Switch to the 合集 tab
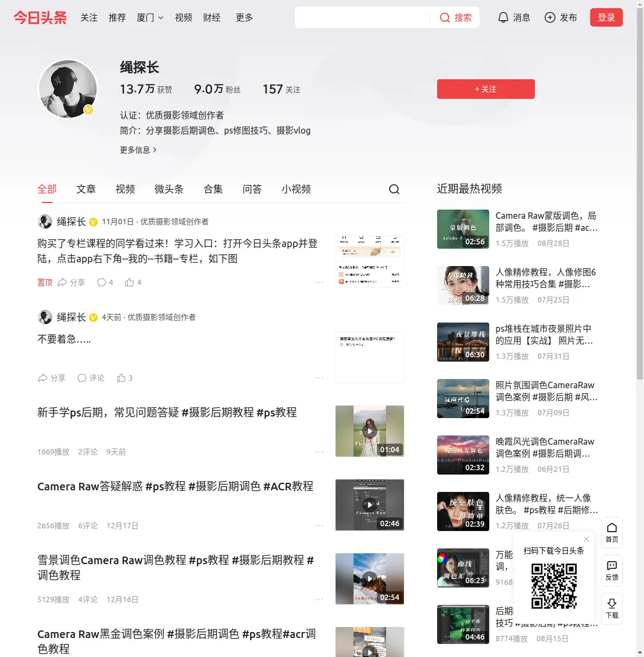Image resolution: width=644 pixels, height=657 pixels. tap(213, 189)
